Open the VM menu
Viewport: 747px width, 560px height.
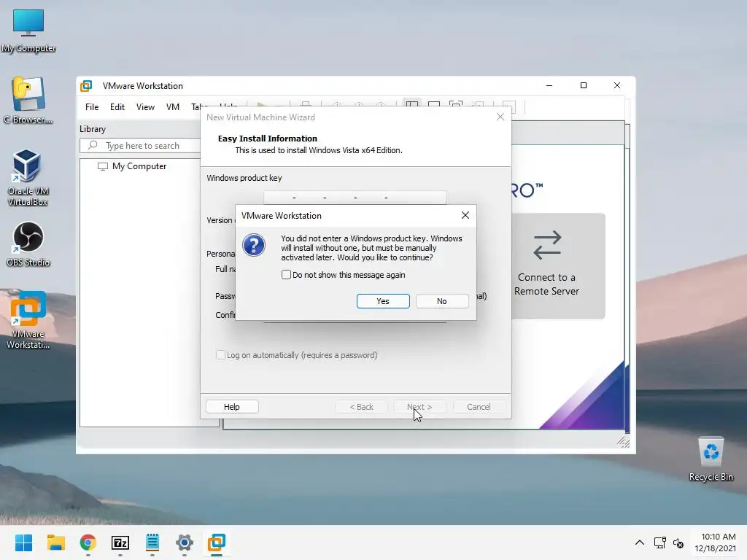[173, 107]
